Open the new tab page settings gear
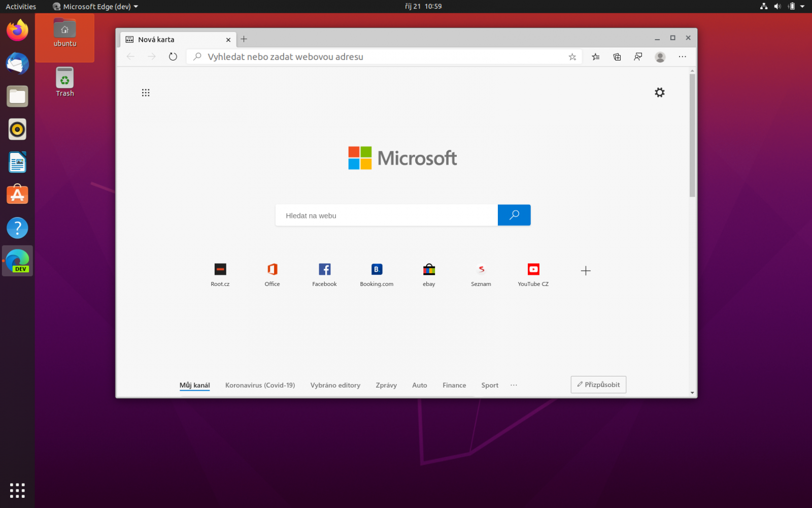This screenshot has height=508, width=812. coord(659,92)
